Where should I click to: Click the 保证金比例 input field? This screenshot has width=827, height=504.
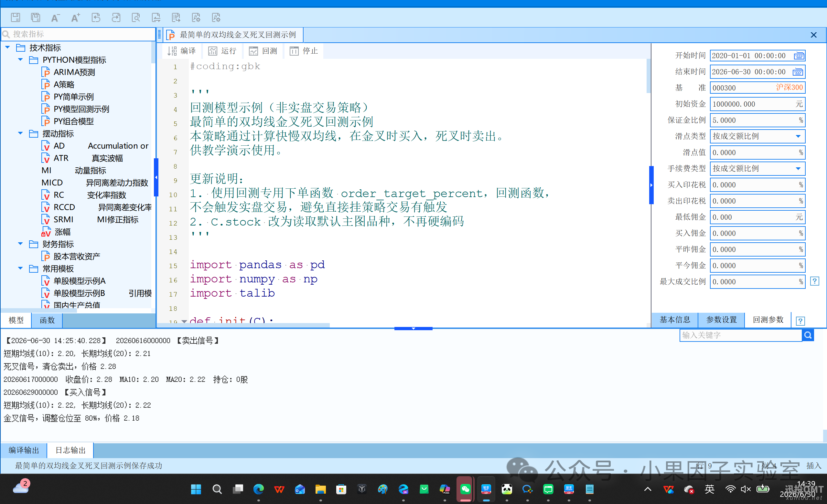point(757,120)
